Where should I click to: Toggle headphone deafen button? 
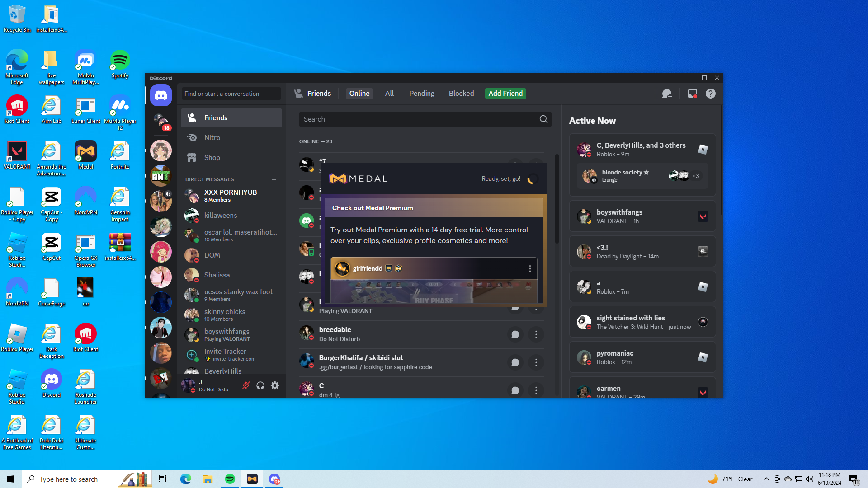pyautogui.click(x=260, y=385)
